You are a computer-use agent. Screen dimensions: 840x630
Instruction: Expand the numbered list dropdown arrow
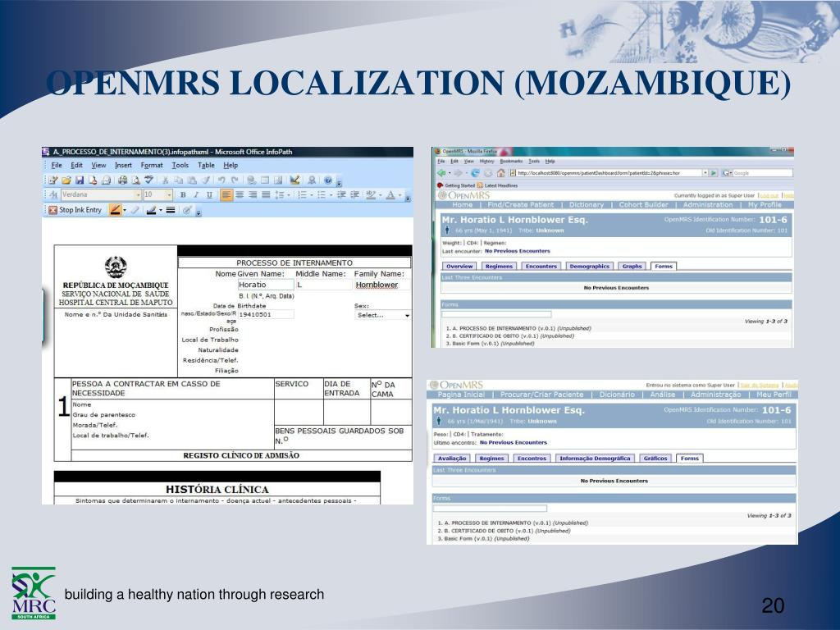(x=311, y=195)
